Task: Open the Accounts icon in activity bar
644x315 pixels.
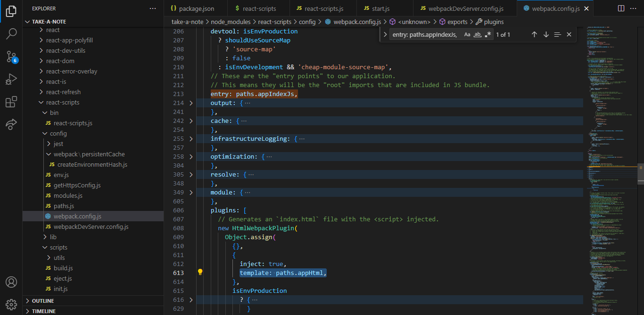Action: click(x=11, y=282)
